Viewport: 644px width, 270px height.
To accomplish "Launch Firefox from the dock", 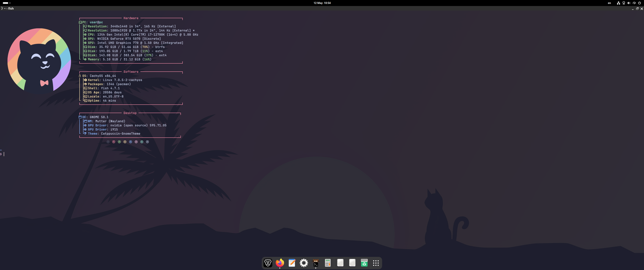I will coord(280,263).
